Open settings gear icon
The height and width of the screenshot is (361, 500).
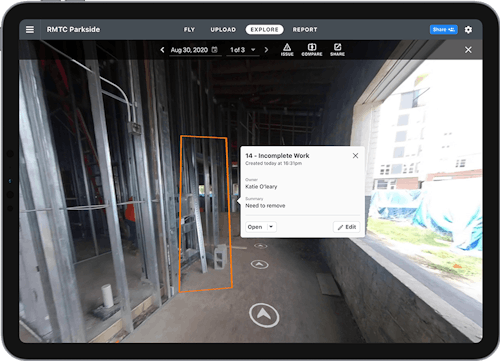468,30
